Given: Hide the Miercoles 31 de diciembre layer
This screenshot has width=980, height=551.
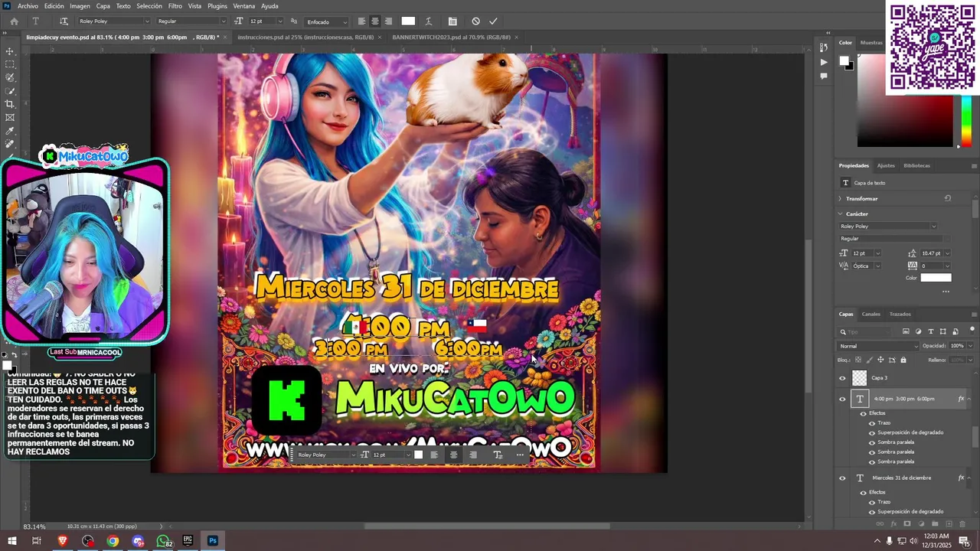Looking at the screenshot, I should click(842, 478).
